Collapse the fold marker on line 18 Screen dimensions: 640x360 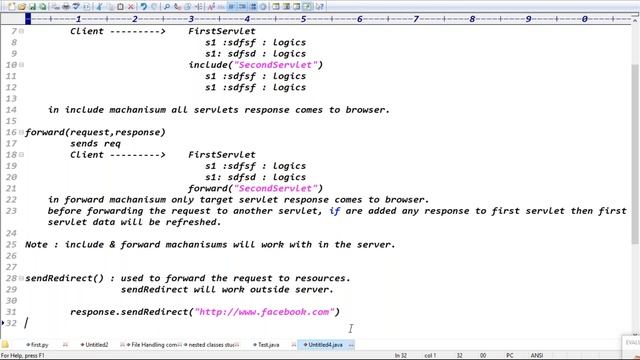21,155
